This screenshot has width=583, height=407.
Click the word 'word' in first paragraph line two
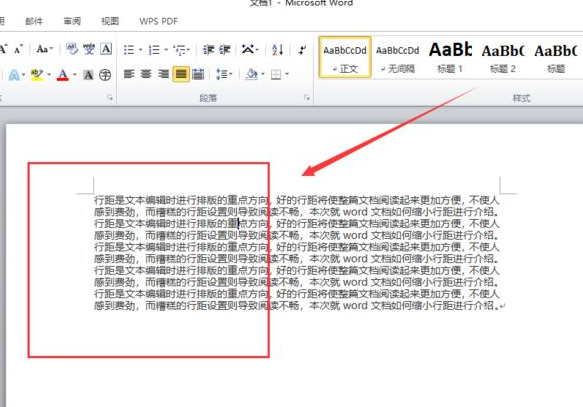pos(355,212)
